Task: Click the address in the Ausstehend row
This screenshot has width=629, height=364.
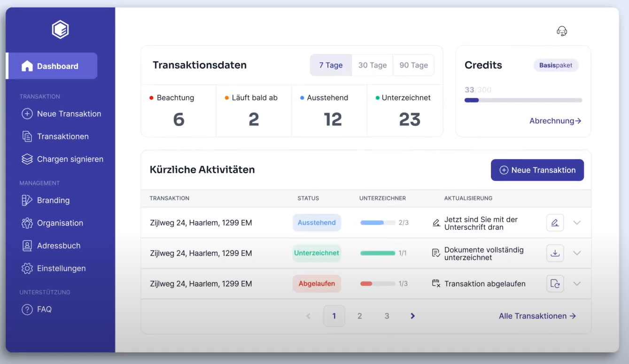Action: point(201,223)
